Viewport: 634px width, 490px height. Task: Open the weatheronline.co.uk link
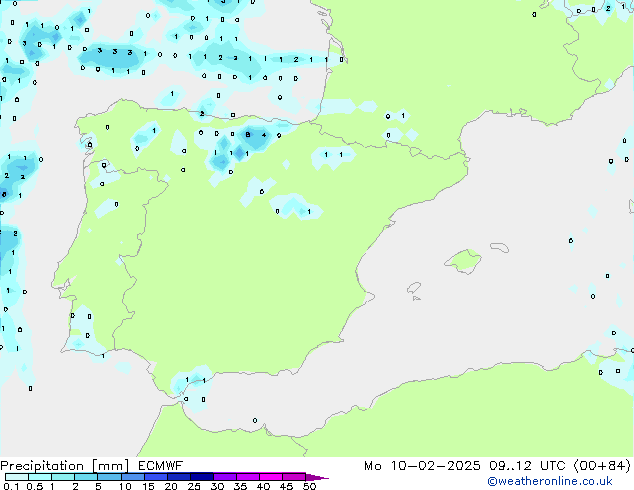pos(550,481)
